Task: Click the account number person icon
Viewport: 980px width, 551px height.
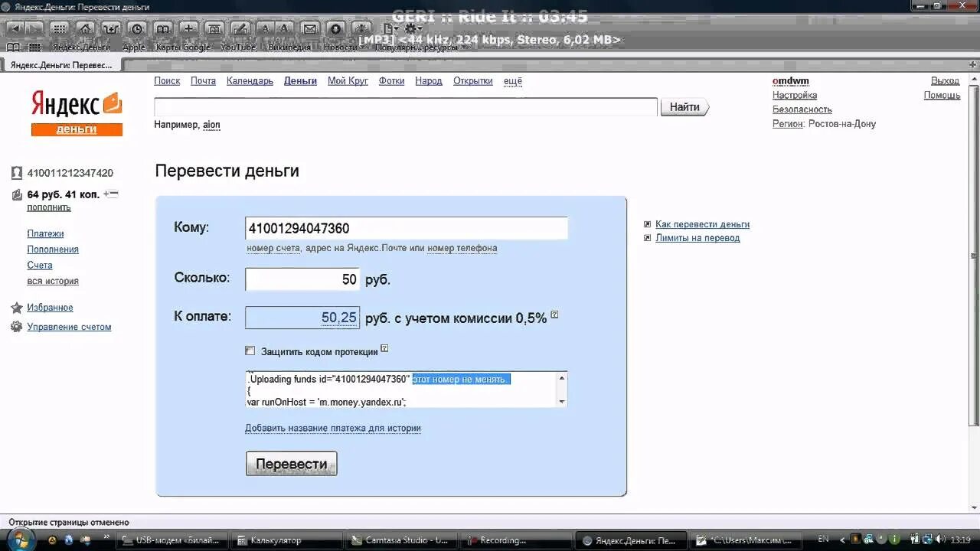Action: pos(17,173)
